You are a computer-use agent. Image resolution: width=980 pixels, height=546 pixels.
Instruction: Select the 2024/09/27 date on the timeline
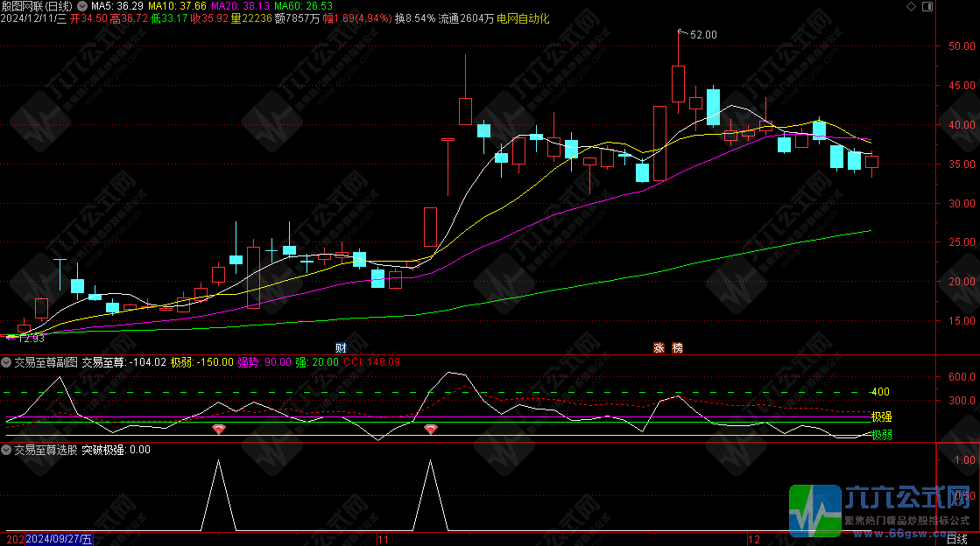pos(60,539)
